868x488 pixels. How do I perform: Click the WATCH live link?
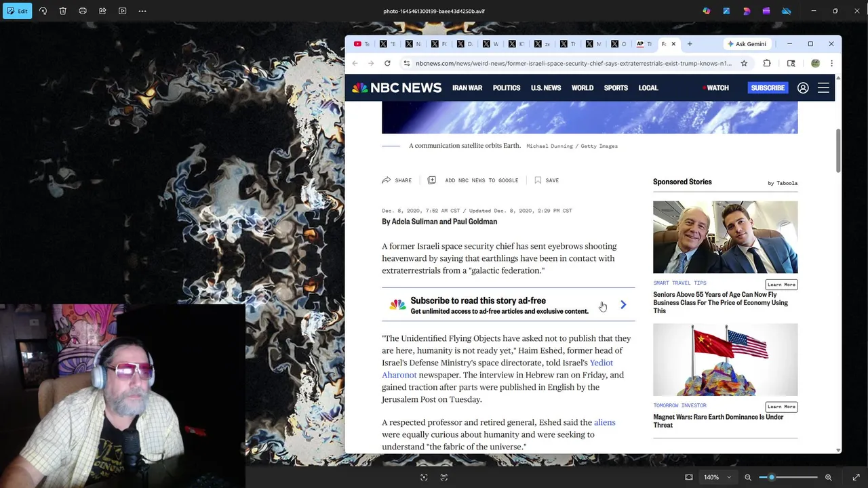click(715, 88)
